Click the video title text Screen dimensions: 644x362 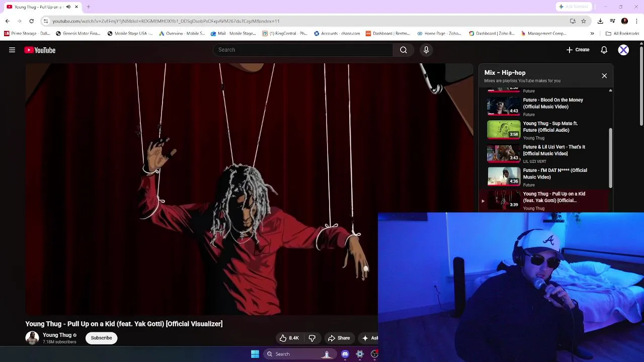tap(124, 324)
